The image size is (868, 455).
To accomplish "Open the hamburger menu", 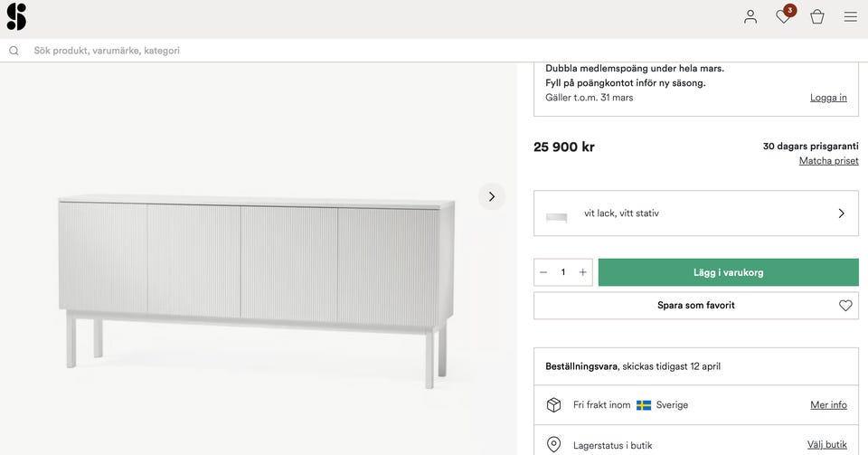I will click(851, 16).
